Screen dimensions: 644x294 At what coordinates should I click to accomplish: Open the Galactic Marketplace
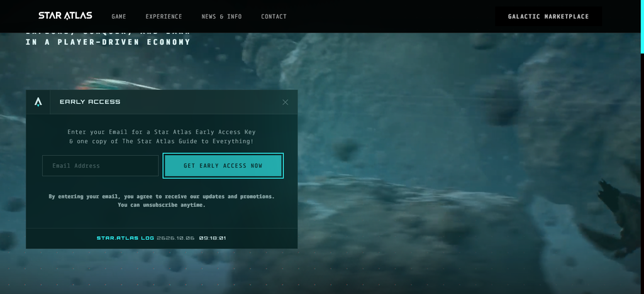548,16
